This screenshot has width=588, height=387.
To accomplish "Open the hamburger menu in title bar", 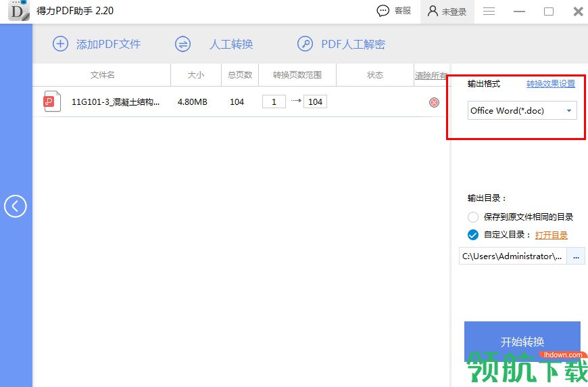I will coord(489,12).
